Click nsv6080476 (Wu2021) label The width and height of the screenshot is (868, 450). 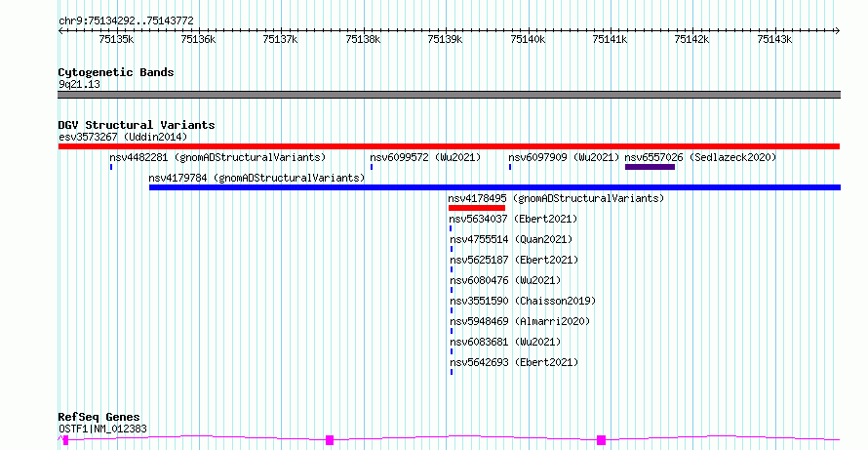pos(505,280)
